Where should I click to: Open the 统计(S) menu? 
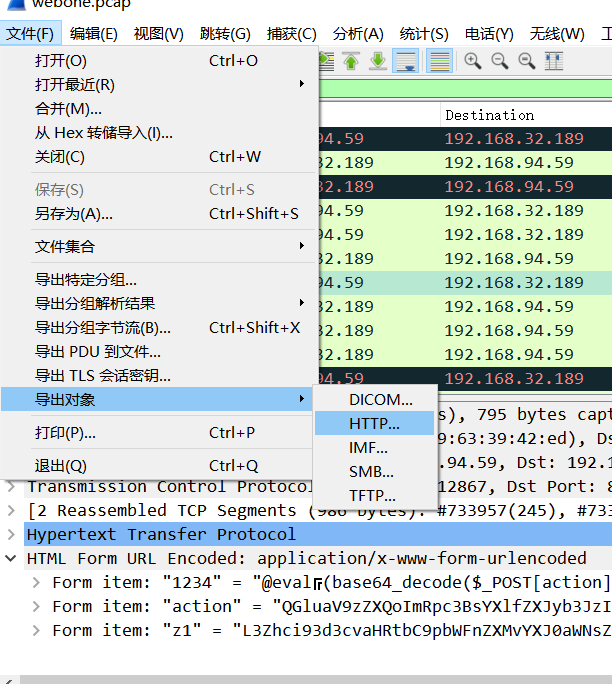(424, 34)
